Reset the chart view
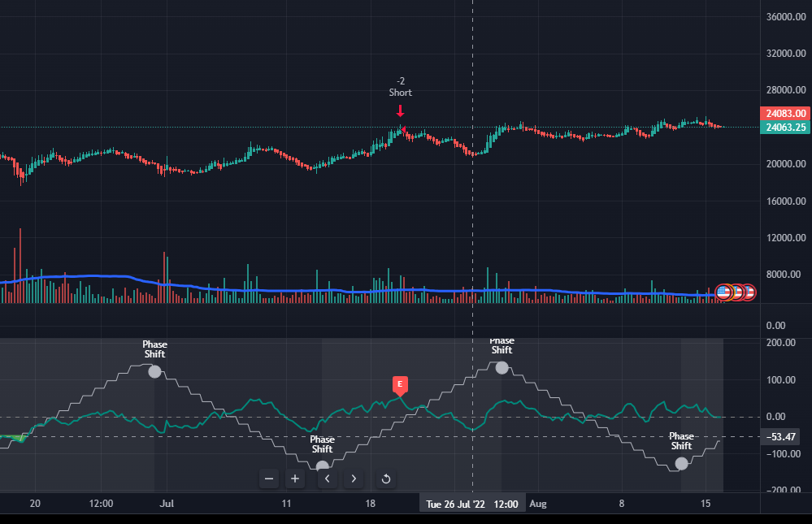 pyautogui.click(x=386, y=479)
